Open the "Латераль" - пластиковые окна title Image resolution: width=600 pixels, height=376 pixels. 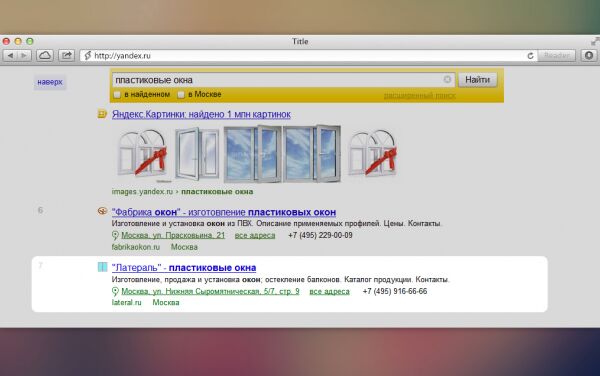click(184, 268)
